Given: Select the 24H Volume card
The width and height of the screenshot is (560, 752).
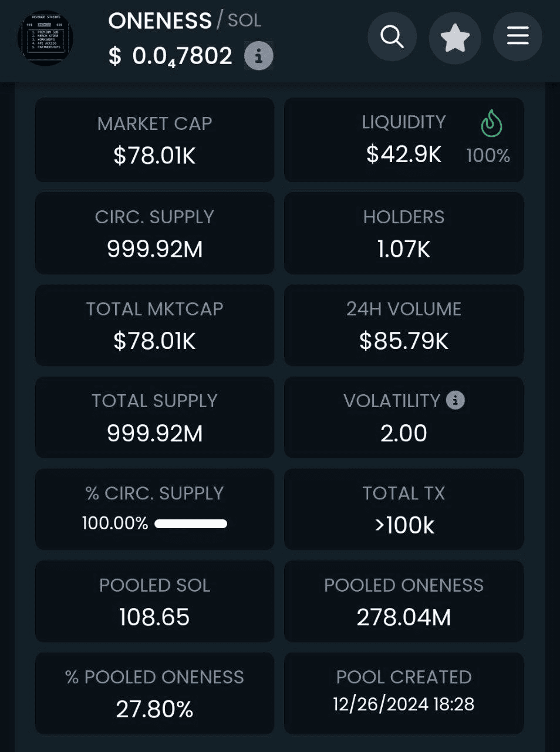Looking at the screenshot, I should (x=404, y=325).
